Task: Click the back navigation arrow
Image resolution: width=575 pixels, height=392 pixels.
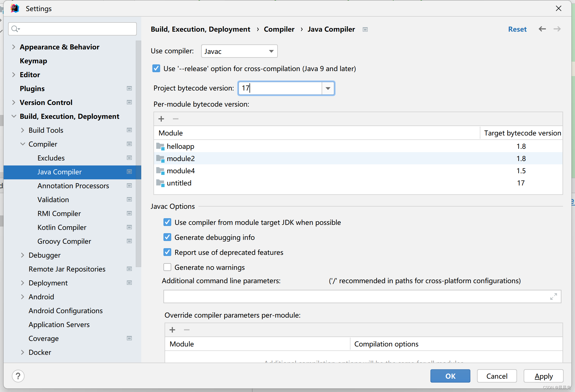Action: (x=542, y=29)
